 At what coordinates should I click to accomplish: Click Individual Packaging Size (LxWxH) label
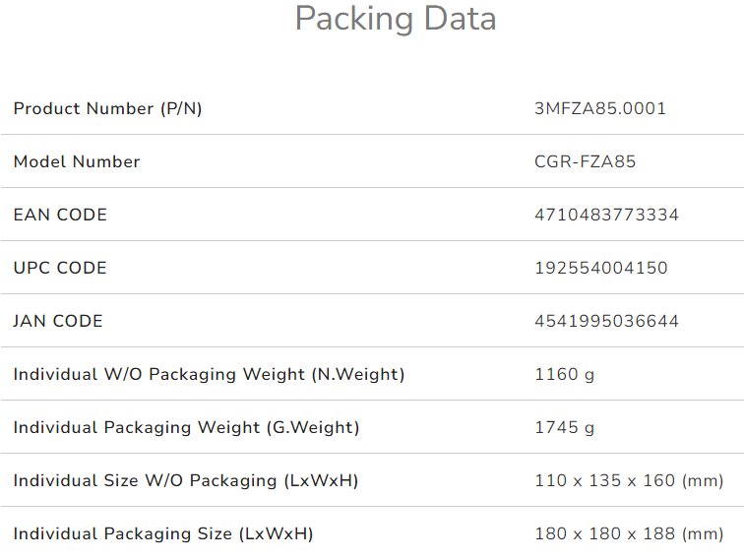[163, 533]
